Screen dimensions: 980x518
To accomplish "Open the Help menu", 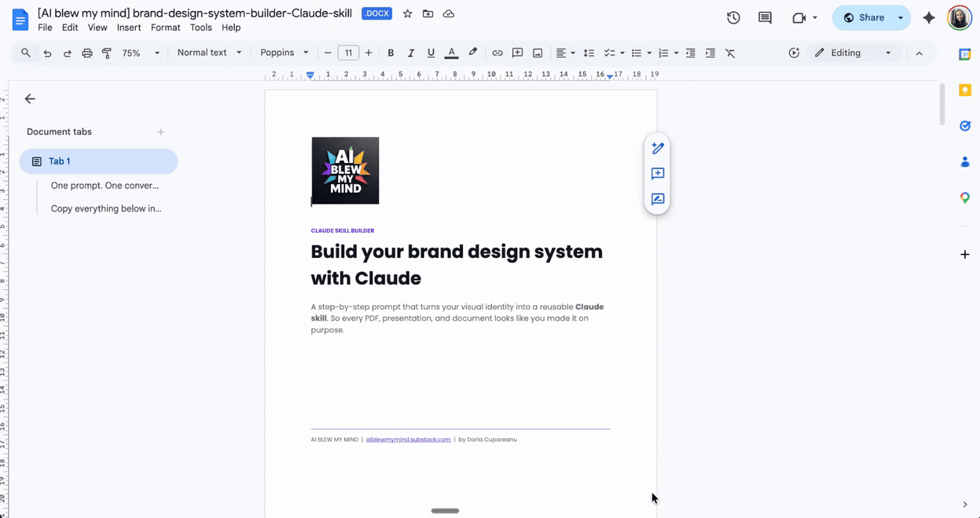I will click(231, 28).
